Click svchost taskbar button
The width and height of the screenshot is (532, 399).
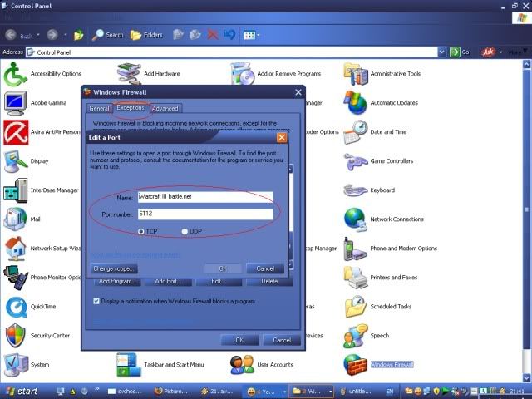tap(124, 392)
